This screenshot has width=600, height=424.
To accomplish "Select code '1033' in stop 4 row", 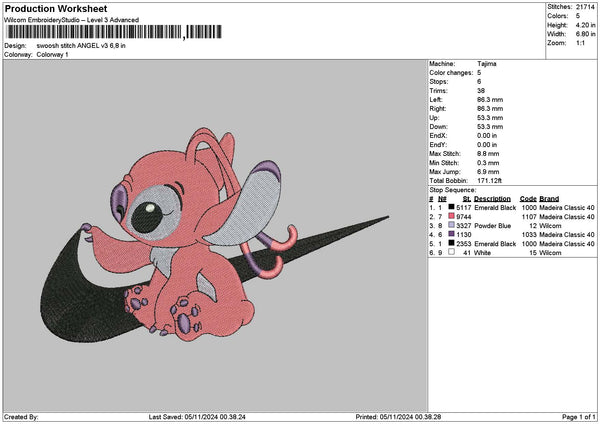I will tap(529, 235).
